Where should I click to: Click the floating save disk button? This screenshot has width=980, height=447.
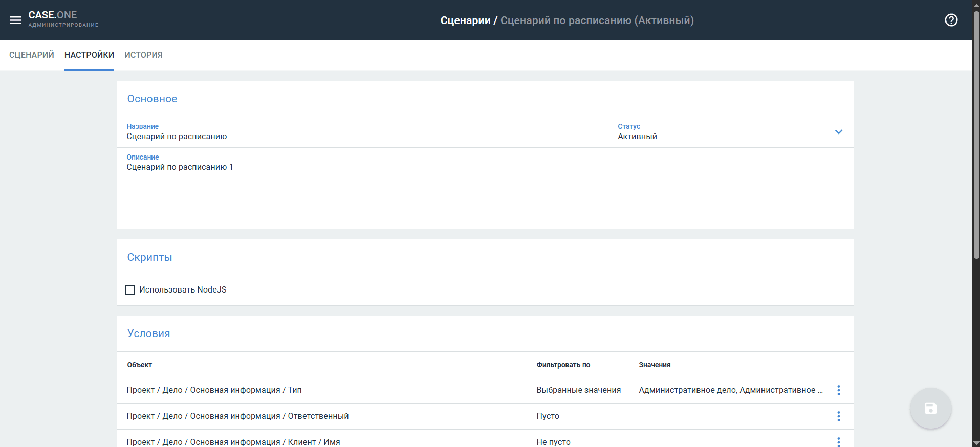tap(930, 408)
